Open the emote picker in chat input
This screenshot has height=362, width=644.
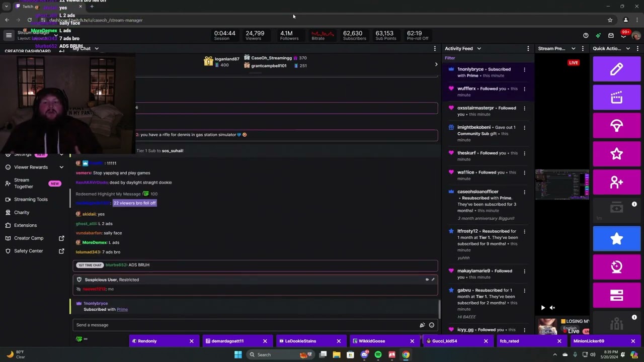431,325
